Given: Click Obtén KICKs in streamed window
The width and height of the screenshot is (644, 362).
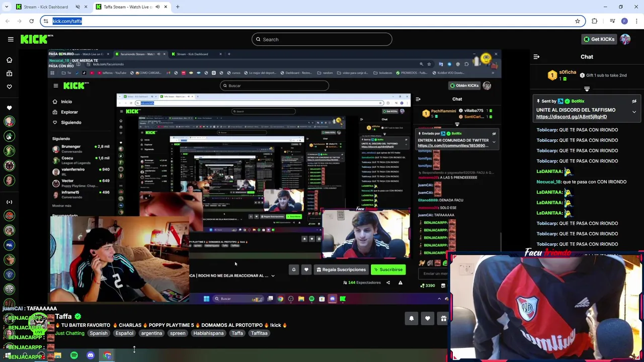Looking at the screenshot, I should point(464,85).
